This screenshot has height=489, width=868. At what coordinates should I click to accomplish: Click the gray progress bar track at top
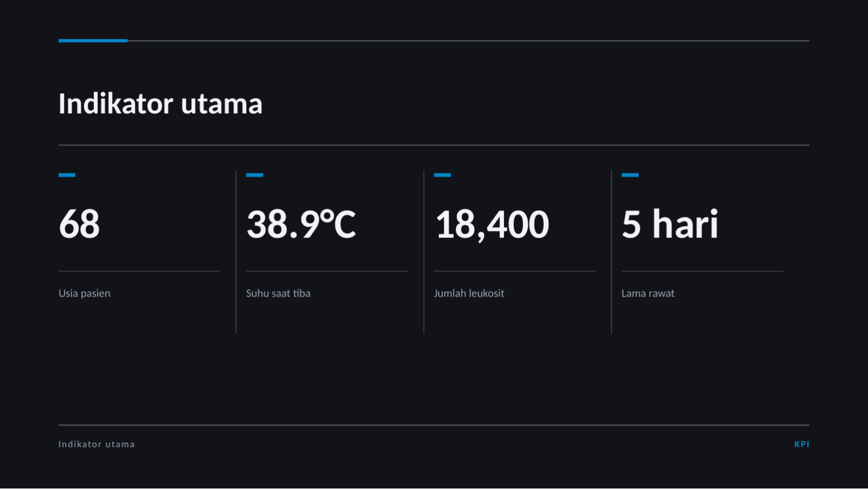[468, 41]
